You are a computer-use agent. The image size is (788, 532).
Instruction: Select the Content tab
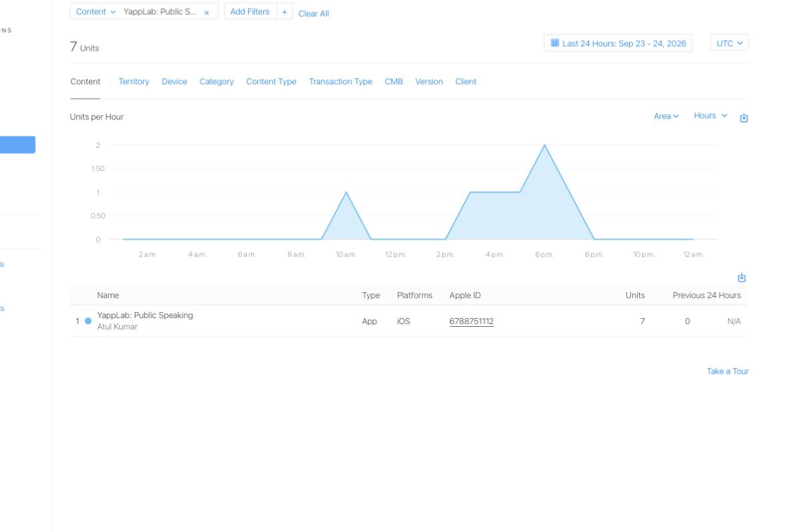point(85,82)
